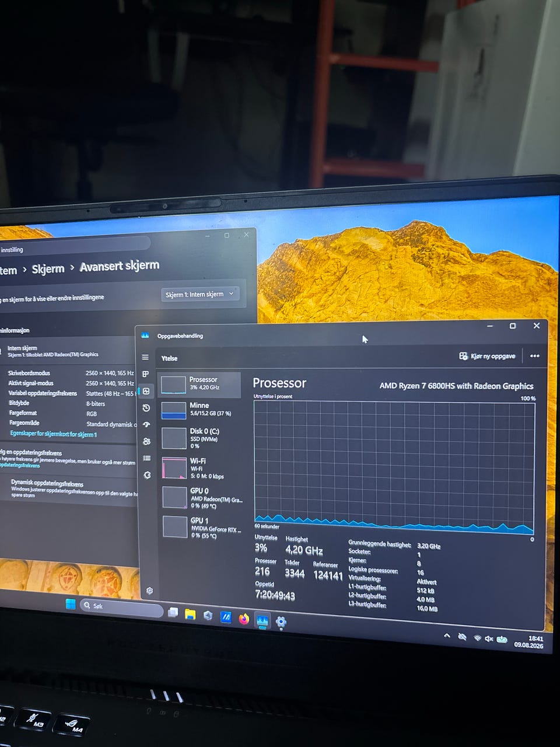
Task: Open File Explorer from taskbar
Action: click(x=190, y=614)
